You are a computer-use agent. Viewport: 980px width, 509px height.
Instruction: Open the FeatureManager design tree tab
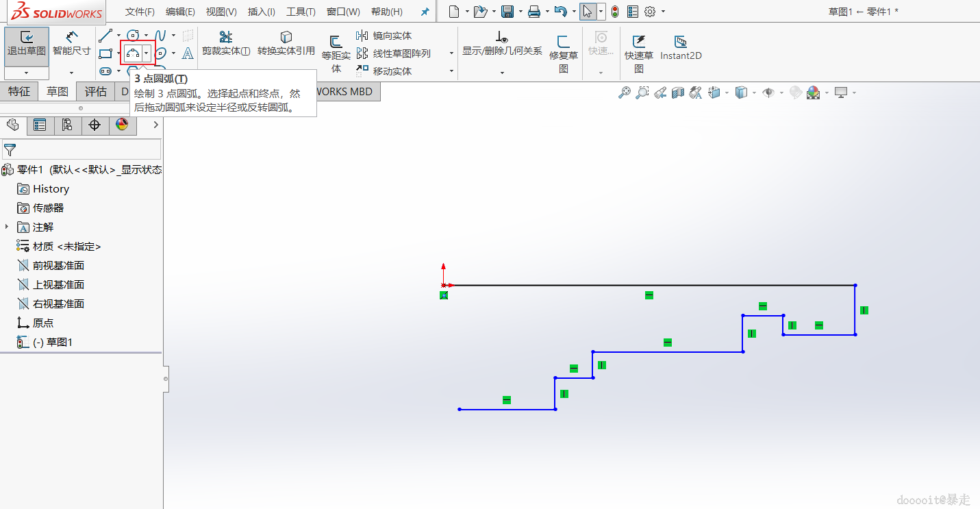click(x=12, y=125)
